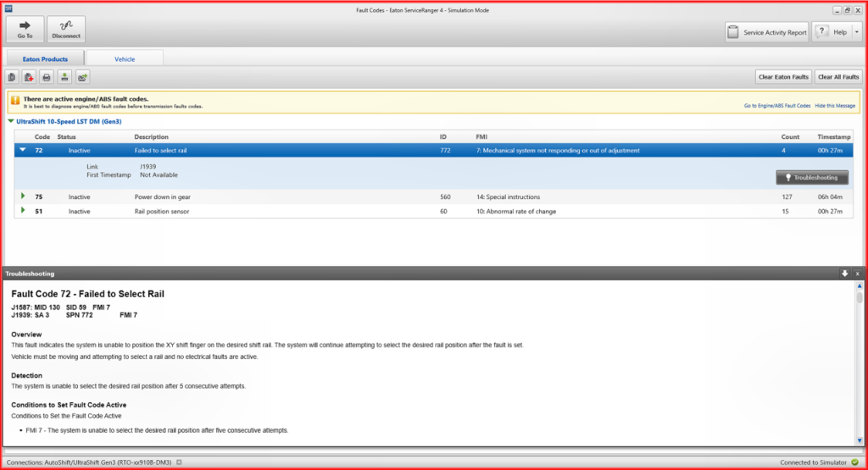Expand fault code 75 row
868x470 pixels.
(x=23, y=196)
